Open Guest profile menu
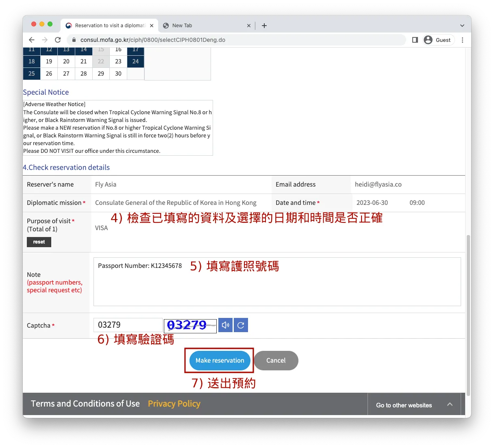The height and width of the screenshot is (448, 494). (x=437, y=40)
